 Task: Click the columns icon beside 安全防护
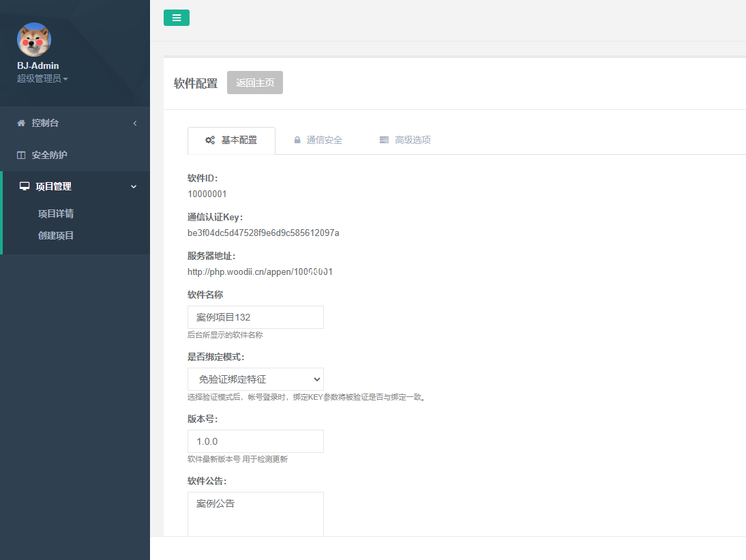click(21, 155)
